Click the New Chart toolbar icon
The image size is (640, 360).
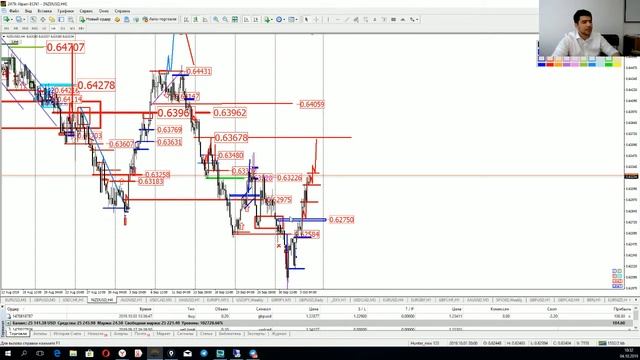click(6, 19)
